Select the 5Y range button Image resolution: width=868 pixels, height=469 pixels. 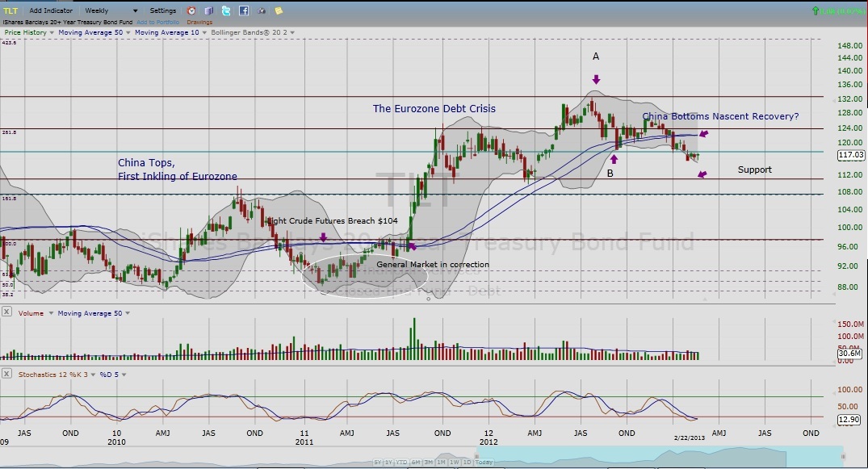coord(377,462)
